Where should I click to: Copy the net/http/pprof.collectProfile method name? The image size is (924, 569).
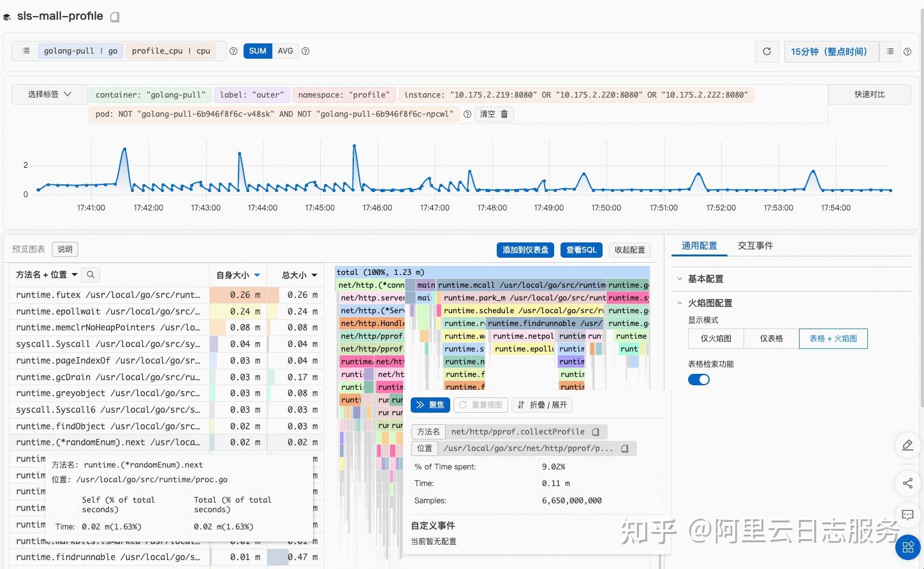pyautogui.click(x=595, y=432)
